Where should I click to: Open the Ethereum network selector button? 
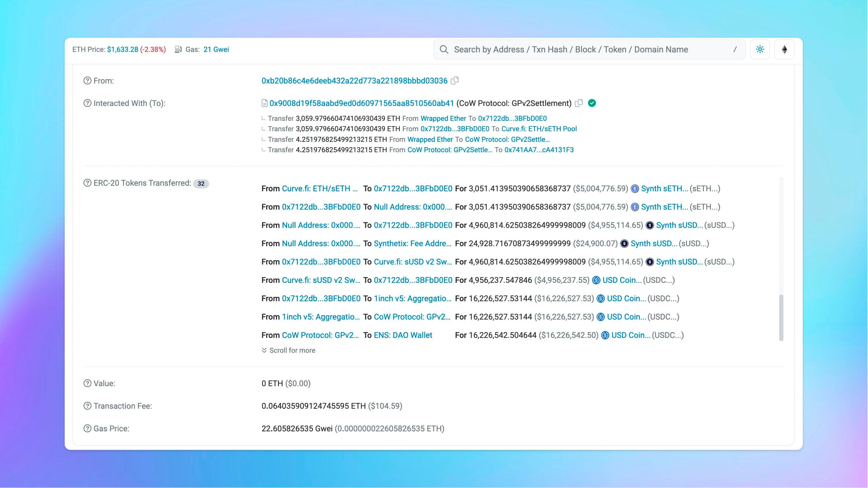click(784, 49)
